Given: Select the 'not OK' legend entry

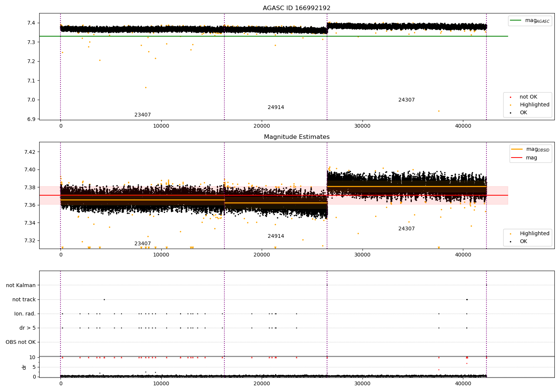Looking at the screenshot, I should [528, 97].
